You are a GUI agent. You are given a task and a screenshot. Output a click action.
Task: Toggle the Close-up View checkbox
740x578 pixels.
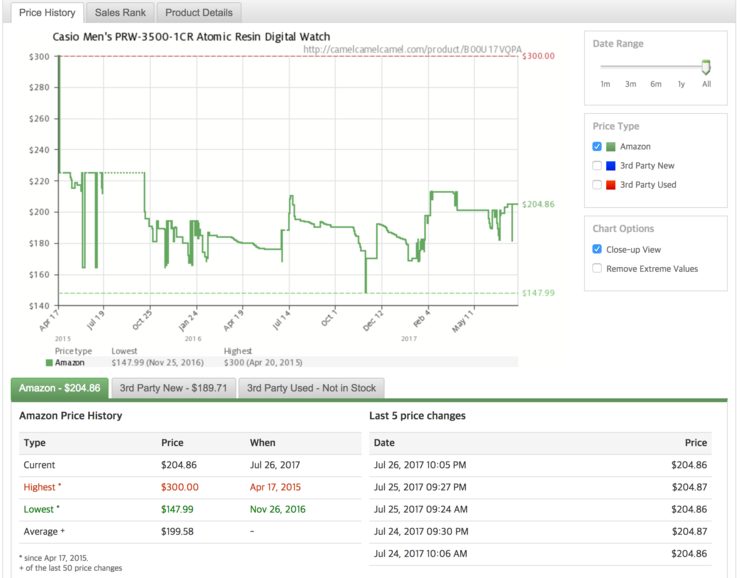(x=597, y=249)
